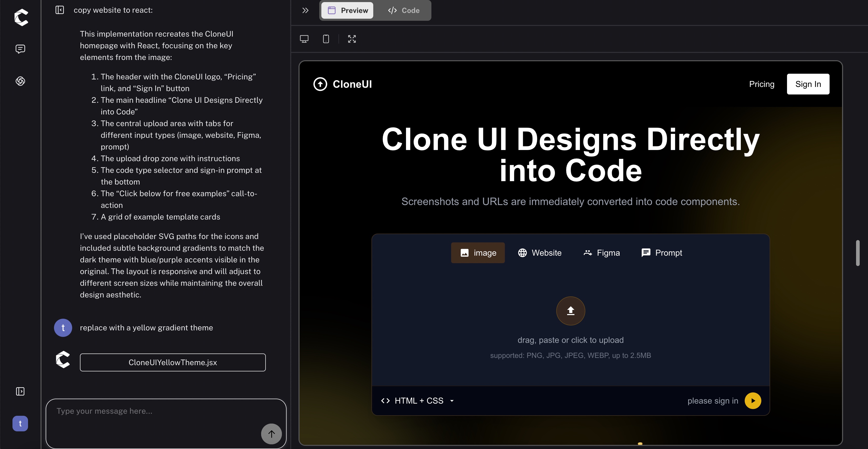Click the CloneUI assistant logo beside the file button
This screenshot has height=449, width=868.
point(63,359)
